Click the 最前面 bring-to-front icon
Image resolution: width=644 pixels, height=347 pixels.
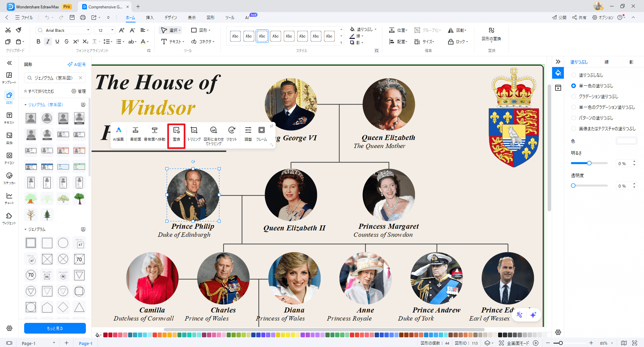pyautogui.click(x=136, y=134)
